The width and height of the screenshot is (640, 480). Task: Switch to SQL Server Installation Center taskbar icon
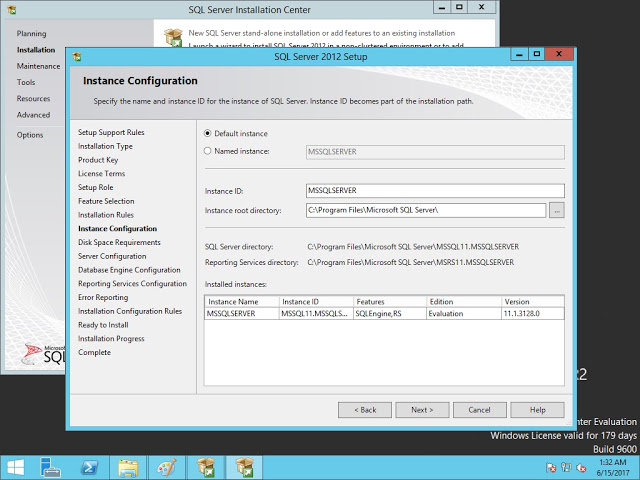click(x=205, y=466)
